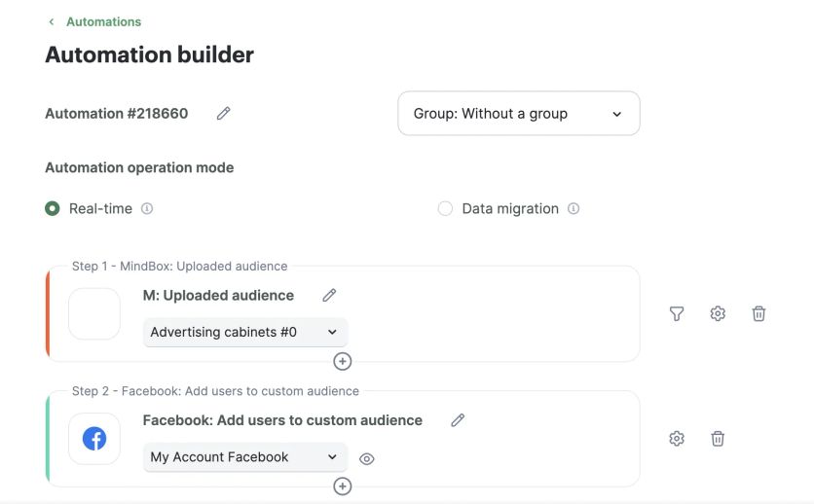Click the pencil icon beside Automation #218660

[223, 114]
